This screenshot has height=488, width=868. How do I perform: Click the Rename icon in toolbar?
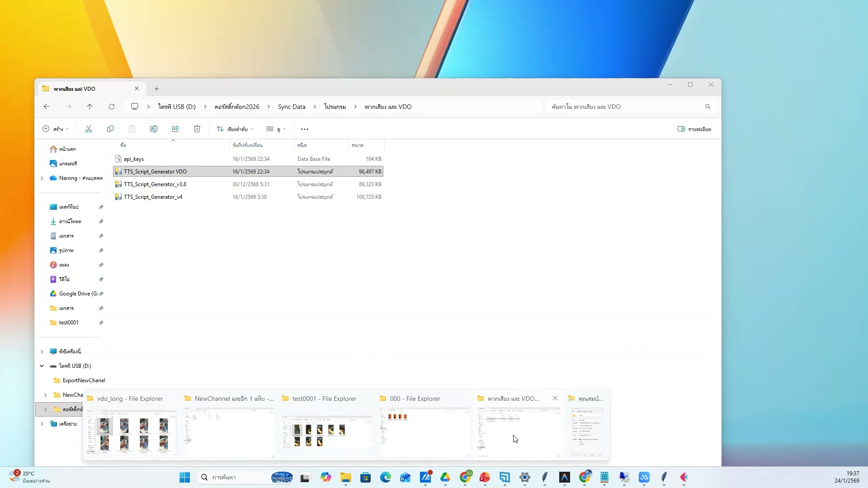tap(154, 129)
